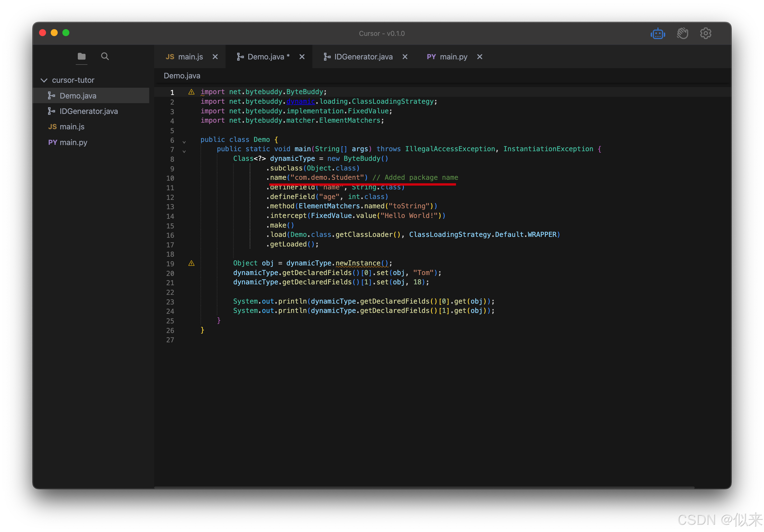
Task: Switch to the main.py tab
Action: [453, 57]
